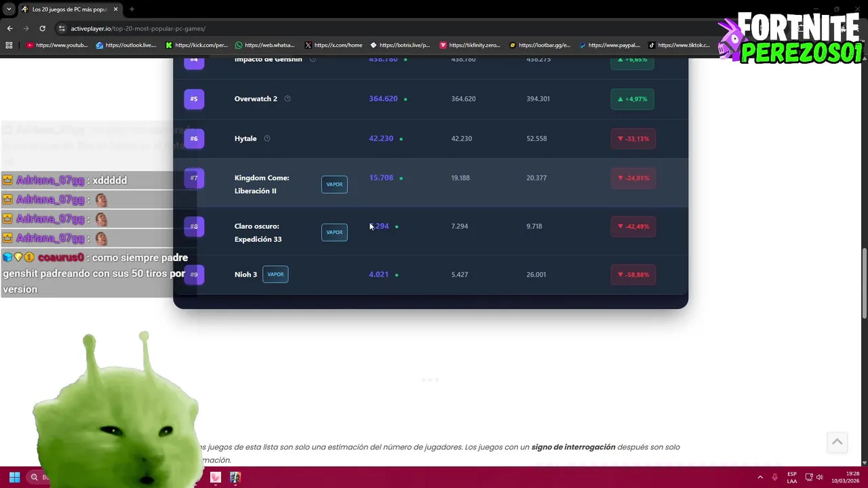This screenshot has width=868, height=488.
Task: Open the YouTube bookmark
Action: [57, 45]
